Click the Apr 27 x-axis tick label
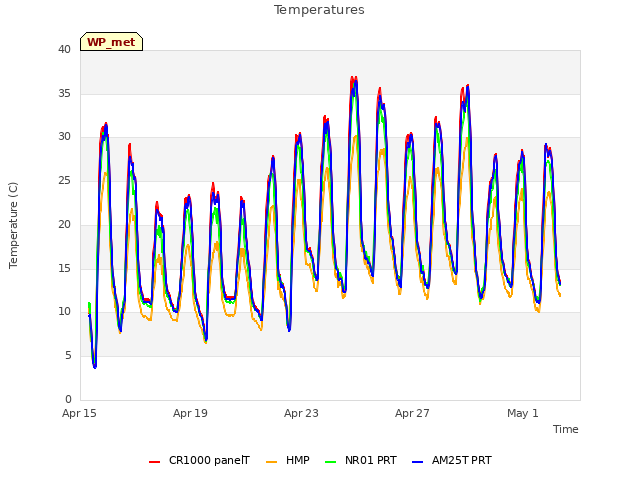The width and height of the screenshot is (640, 480). coord(412,413)
